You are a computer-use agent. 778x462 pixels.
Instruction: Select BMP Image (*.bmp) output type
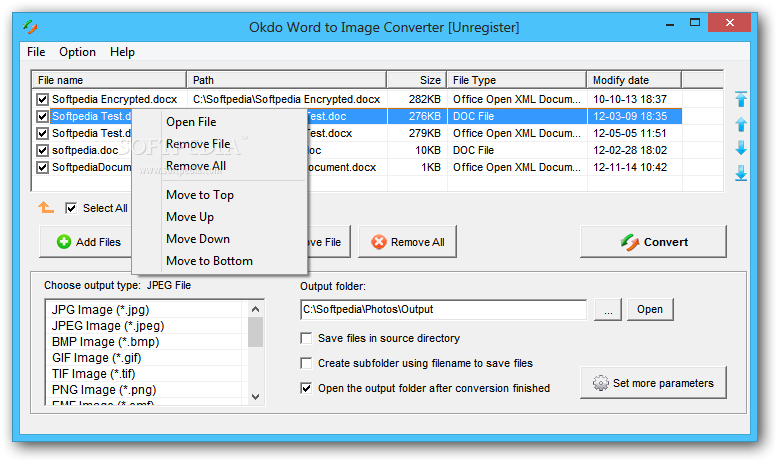[106, 342]
